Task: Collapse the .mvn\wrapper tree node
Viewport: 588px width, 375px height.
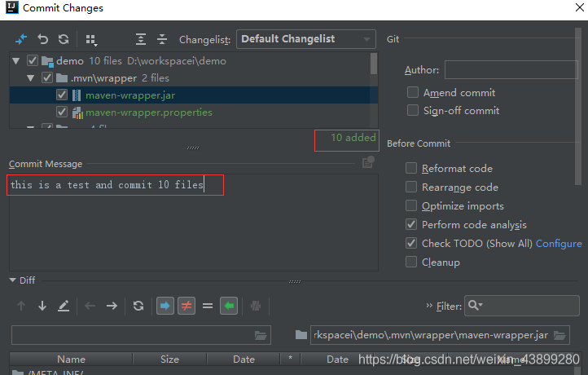Action: (x=30, y=78)
